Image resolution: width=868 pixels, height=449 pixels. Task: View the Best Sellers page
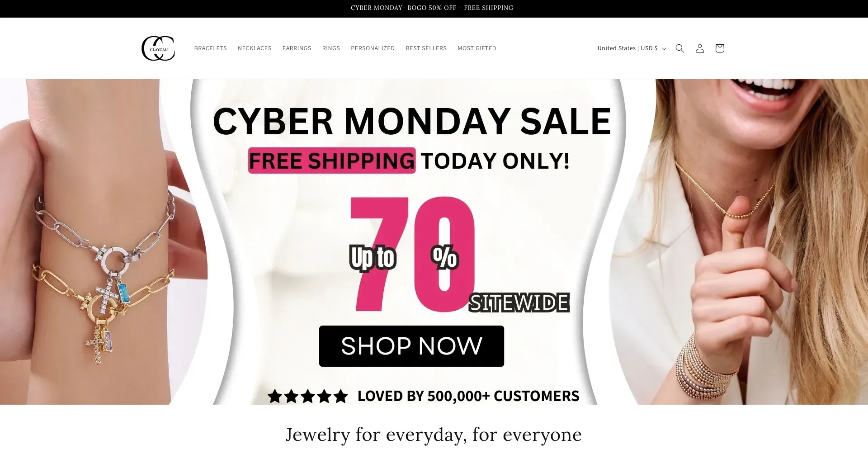click(x=426, y=48)
